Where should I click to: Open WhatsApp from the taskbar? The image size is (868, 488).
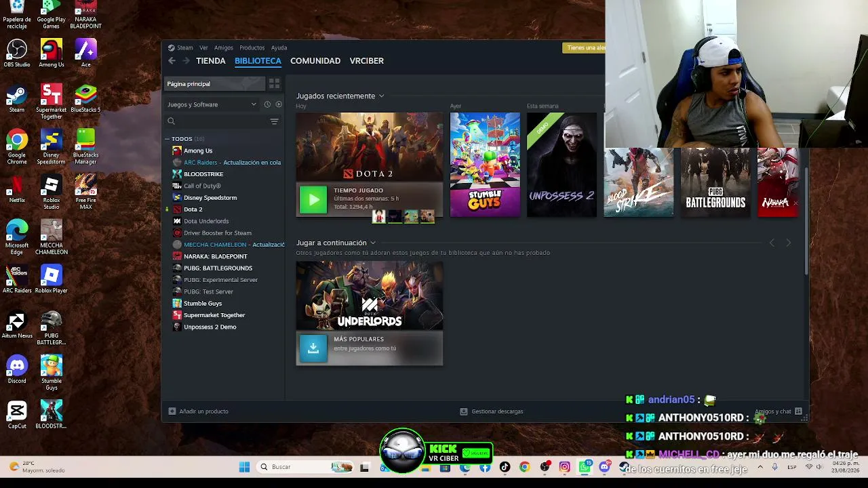click(585, 466)
